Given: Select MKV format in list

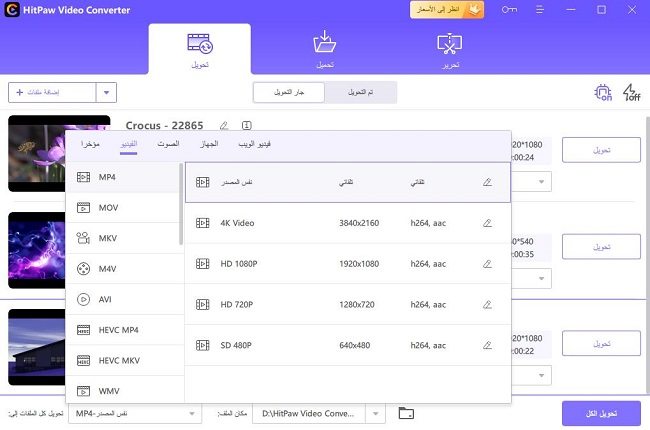Looking at the screenshot, I should [x=123, y=238].
